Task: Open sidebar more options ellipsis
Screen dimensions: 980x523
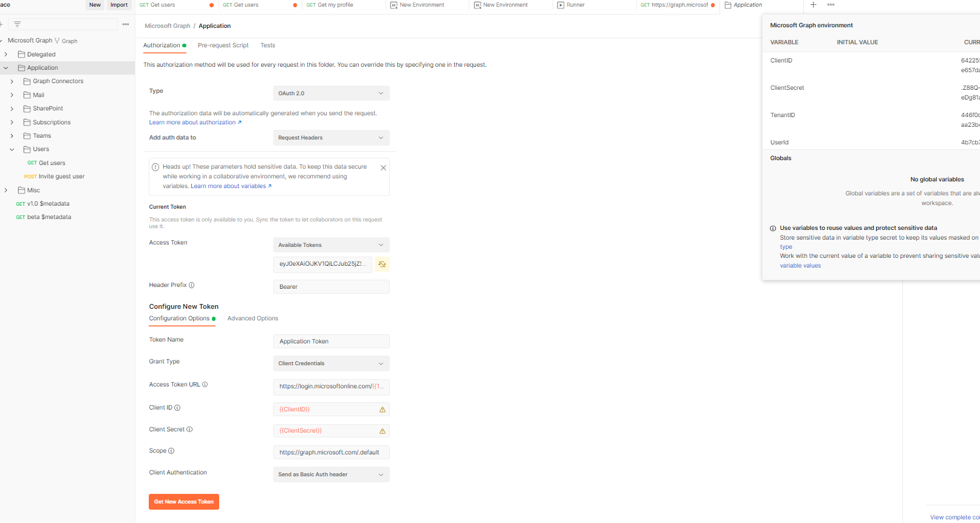Action: pos(126,24)
